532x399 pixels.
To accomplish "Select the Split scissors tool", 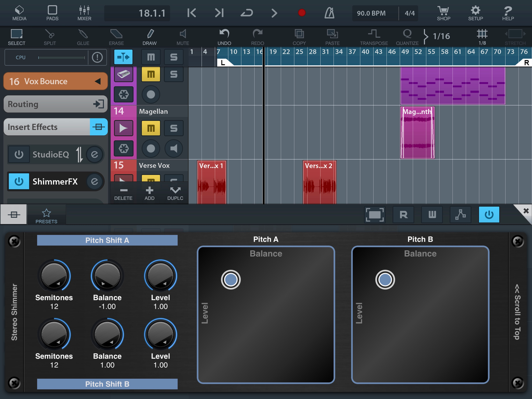I will click(50, 37).
